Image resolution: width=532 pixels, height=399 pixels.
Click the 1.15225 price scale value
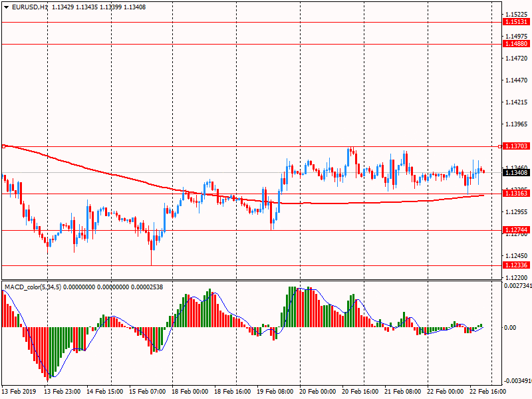(x=515, y=15)
